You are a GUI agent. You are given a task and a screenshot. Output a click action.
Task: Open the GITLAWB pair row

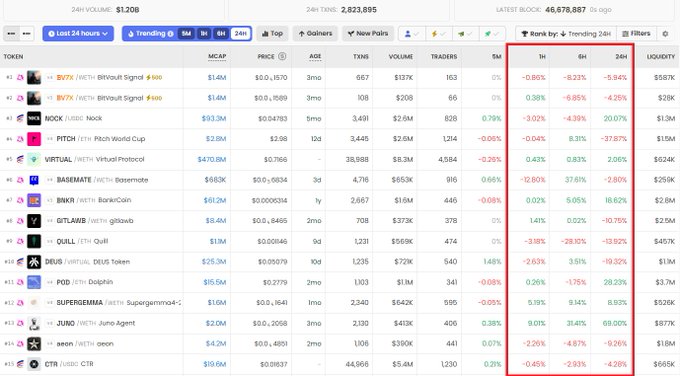click(340, 221)
